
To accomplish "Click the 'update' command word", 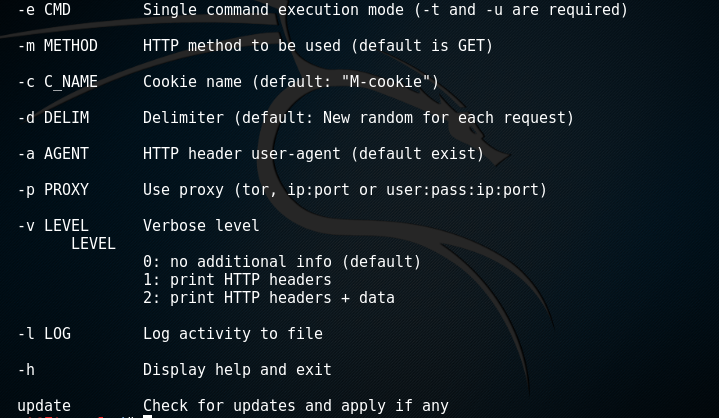I will tap(44, 406).
